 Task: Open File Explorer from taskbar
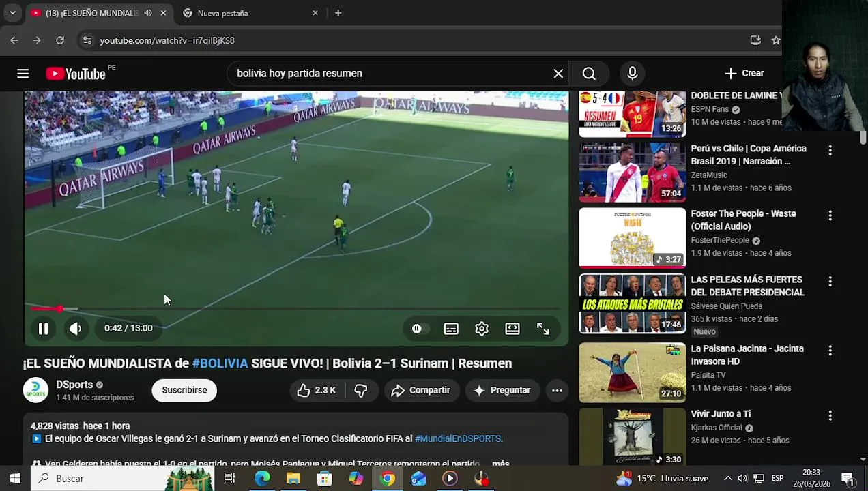click(293, 479)
